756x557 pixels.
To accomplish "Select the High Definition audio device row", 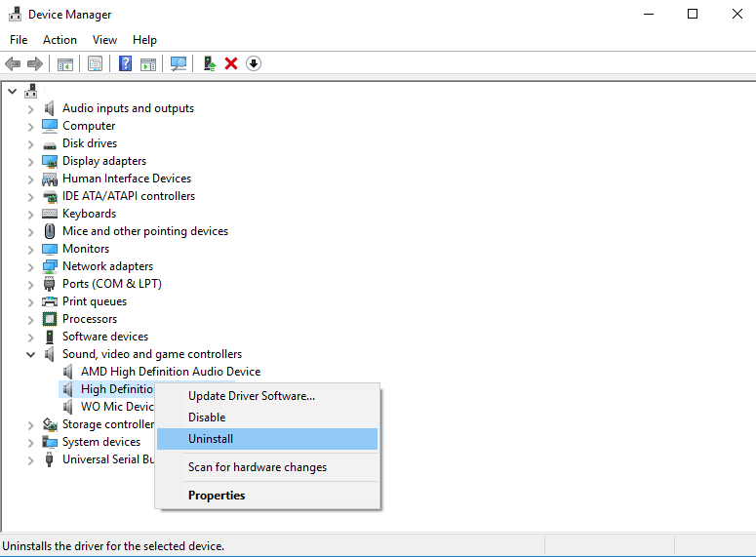I will [106, 389].
